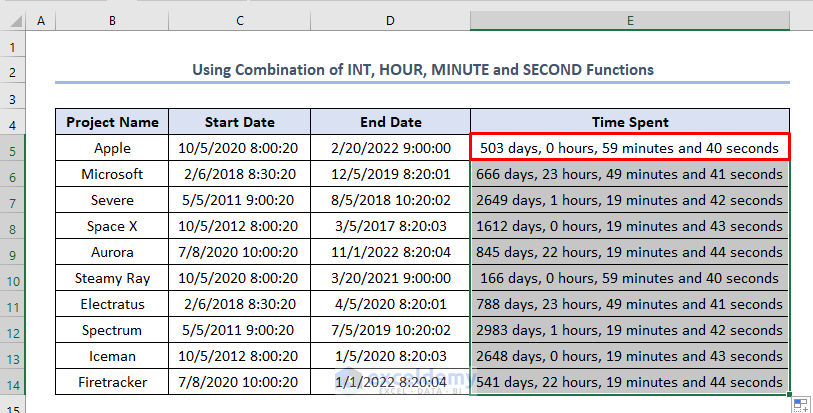Screen dimensions: 813x413
Task: Select the Firetracker cell
Action: (x=112, y=381)
